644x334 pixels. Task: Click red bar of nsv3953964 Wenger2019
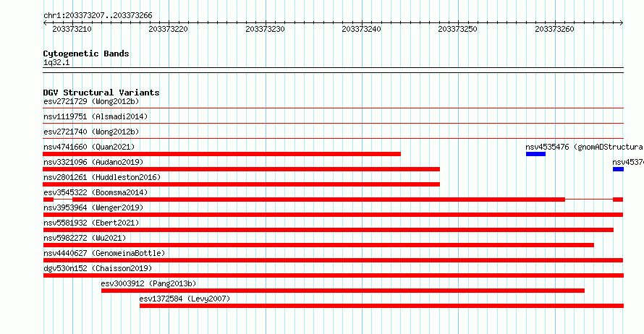point(333,215)
